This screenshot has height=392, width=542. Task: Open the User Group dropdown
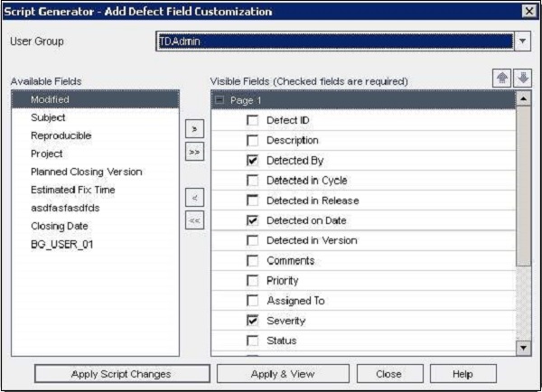524,42
